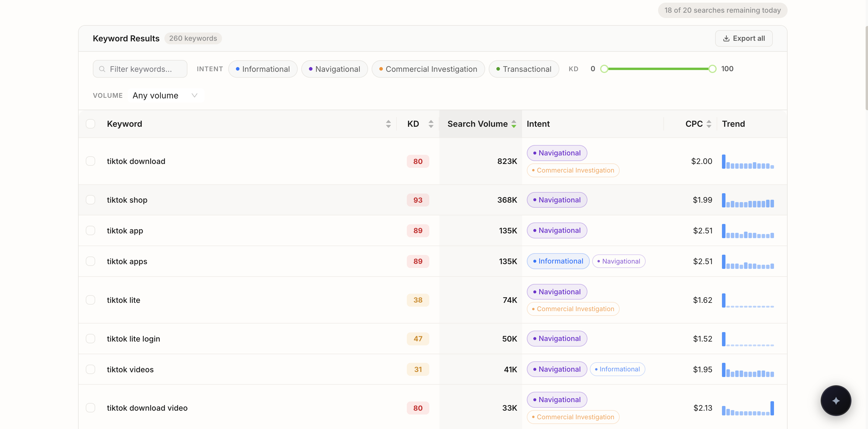
Task: Check the tiktok lite login row checkbox
Action: coord(91,339)
